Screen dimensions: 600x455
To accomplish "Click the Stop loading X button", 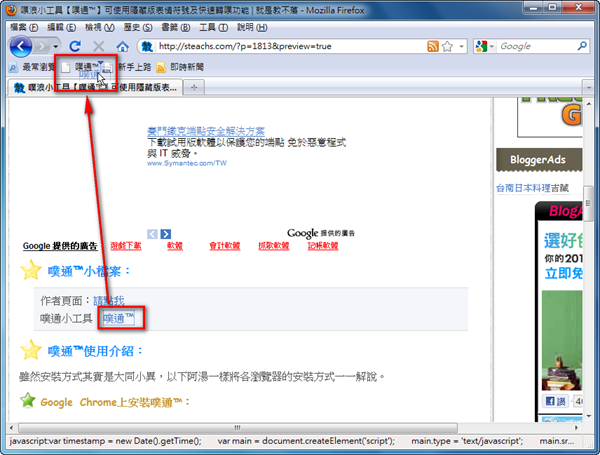I will coord(98,46).
